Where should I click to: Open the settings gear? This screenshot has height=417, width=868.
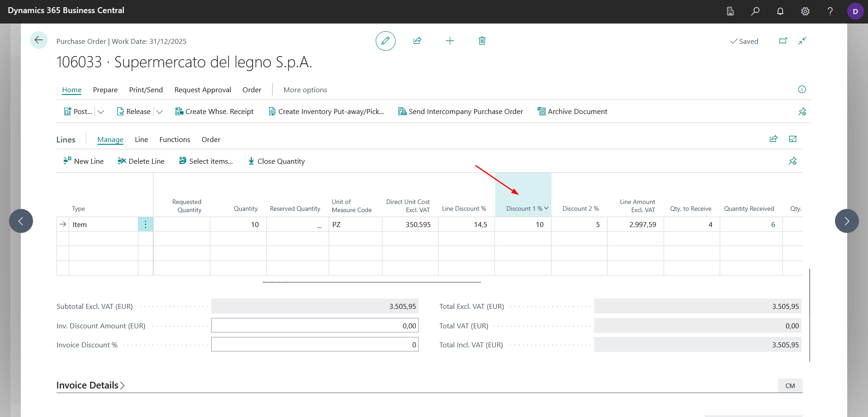805,11
